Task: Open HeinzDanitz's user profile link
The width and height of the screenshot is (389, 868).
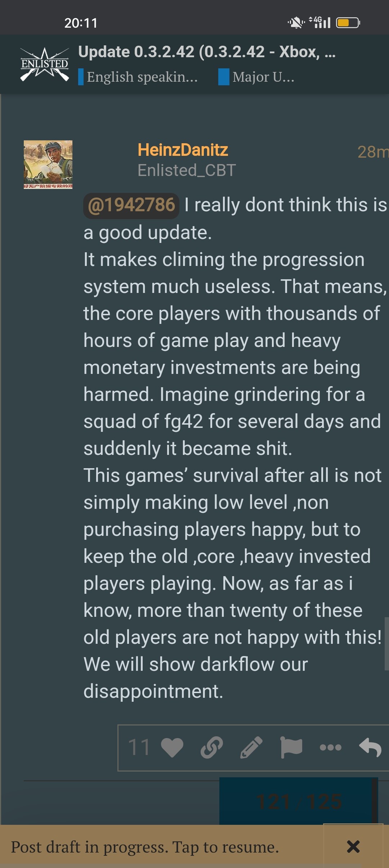Action: [x=183, y=150]
